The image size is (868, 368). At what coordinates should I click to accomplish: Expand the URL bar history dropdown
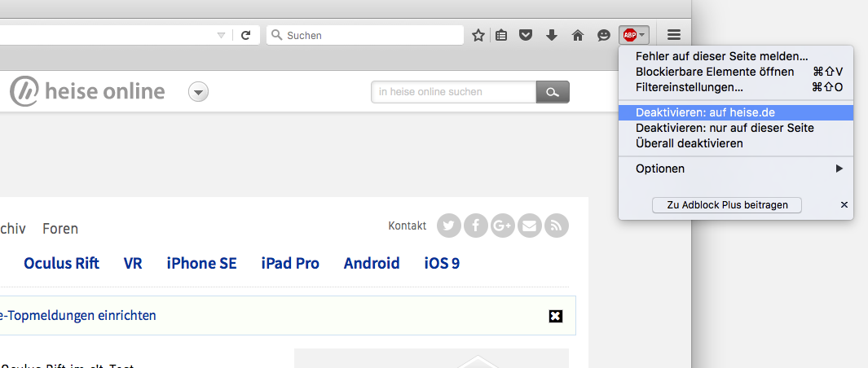click(222, 36)
